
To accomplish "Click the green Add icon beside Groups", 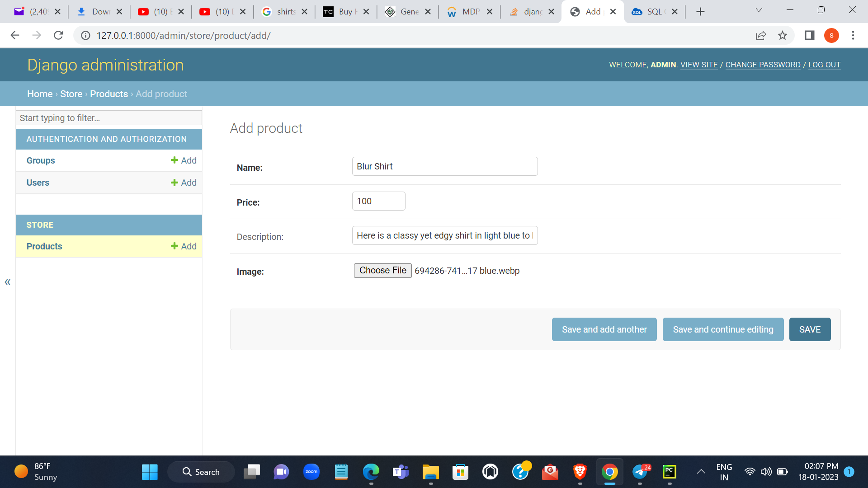I will pos(175,160).
